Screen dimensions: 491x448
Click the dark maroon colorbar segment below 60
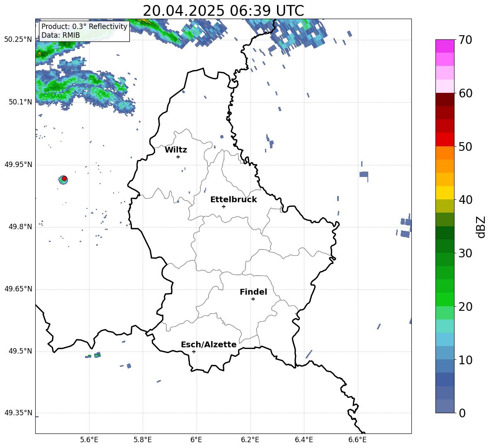pos(445,99)
